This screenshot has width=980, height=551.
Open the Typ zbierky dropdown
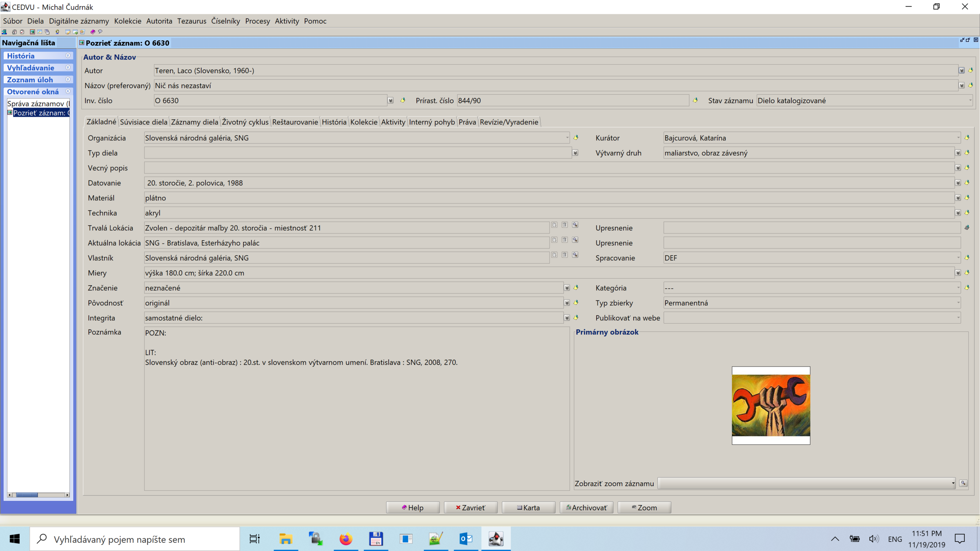(958, 303)
